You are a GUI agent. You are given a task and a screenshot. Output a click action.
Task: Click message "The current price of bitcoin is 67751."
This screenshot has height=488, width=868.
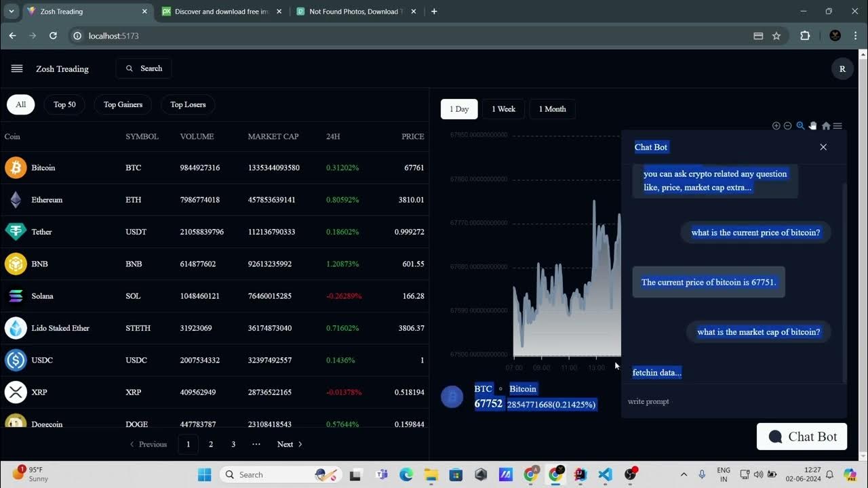click(x=709, y=282)
